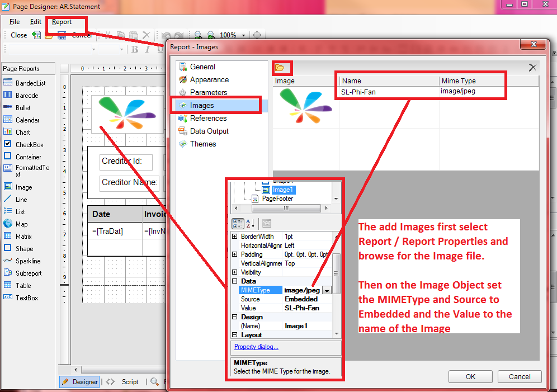The height and width of the screenshot is (392, 557).
Task: Click the zoom out magnifier icon
Action: pos(198,35)
